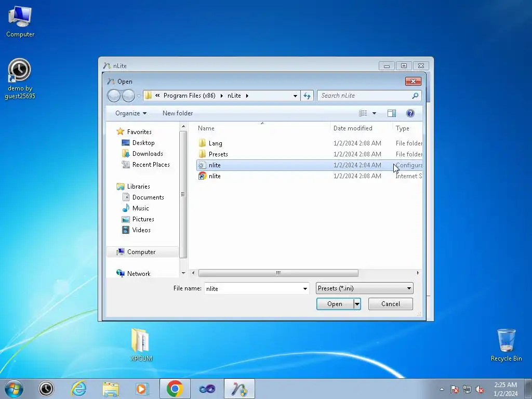532x399 pixels.
Task: Open the More view options arrow
Action: pyautogui.click(x=374, y=113)
